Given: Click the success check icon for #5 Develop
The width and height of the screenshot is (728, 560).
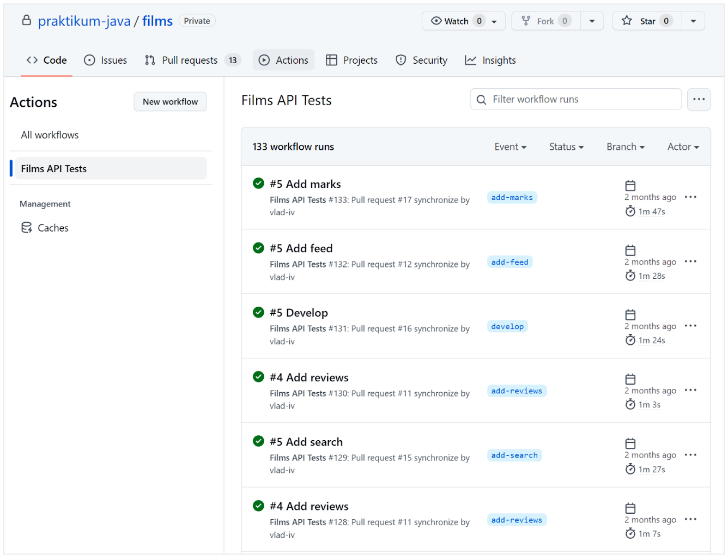Looking at the screenshot, I should pos(258,312).
